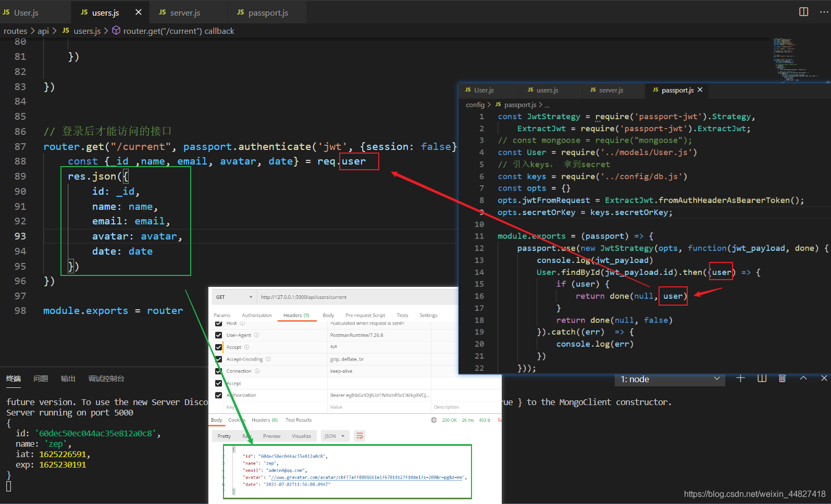Open the editor More Actions ellipsis menu
The image size is (831, 504).
(x=824, y=11)
